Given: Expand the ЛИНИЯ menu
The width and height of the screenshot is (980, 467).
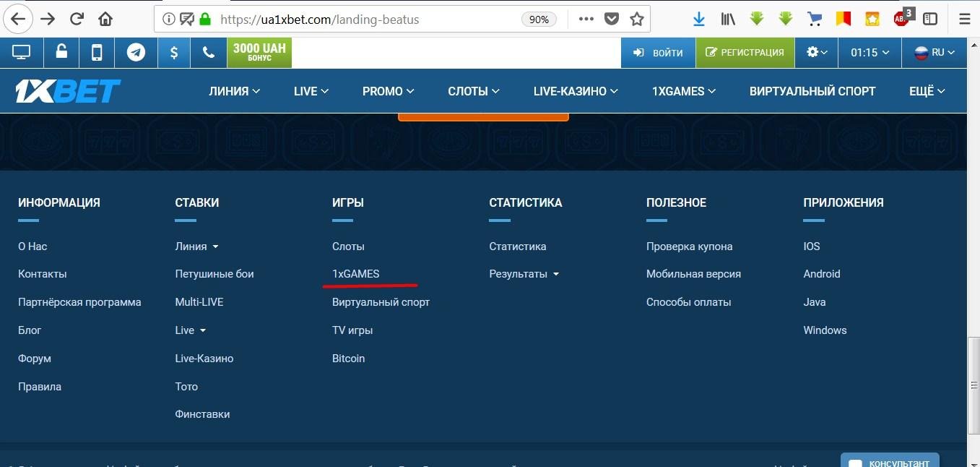Looking at the screenshot, I should [235, 91].
